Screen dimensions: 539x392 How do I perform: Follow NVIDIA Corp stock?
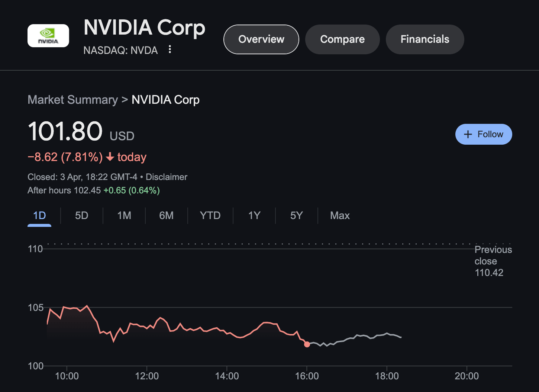pos(484,134)
